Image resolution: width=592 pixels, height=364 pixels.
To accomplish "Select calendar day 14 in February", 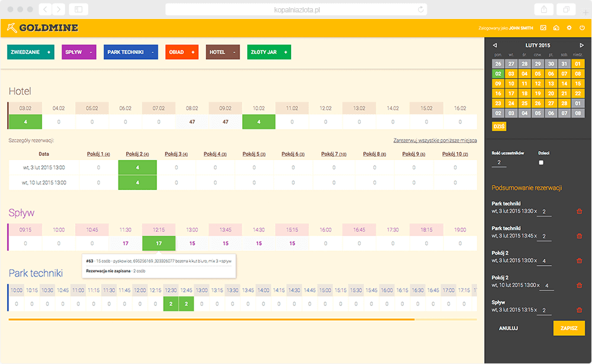I will click(x=564, y=83).
